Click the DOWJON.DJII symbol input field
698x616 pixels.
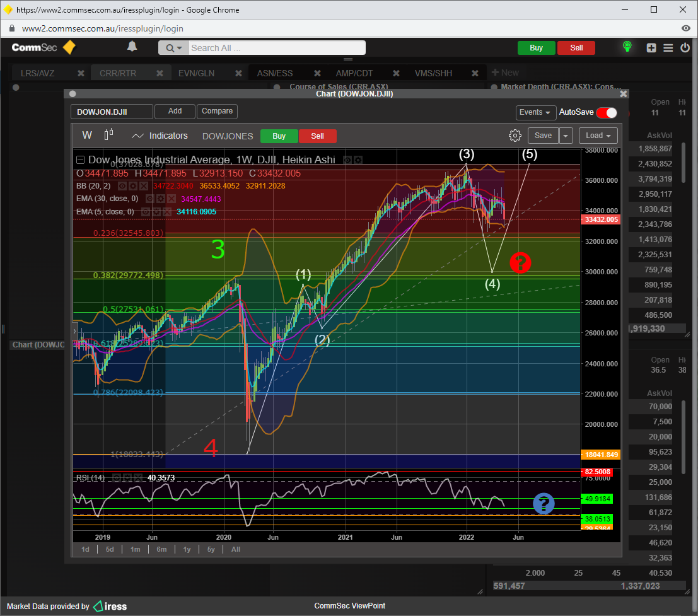(112, 112)
